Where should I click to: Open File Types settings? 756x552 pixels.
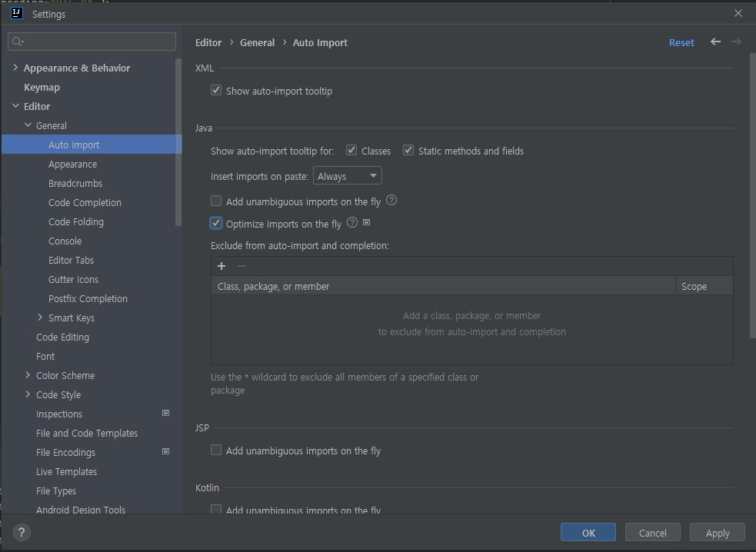click(56, 490)
